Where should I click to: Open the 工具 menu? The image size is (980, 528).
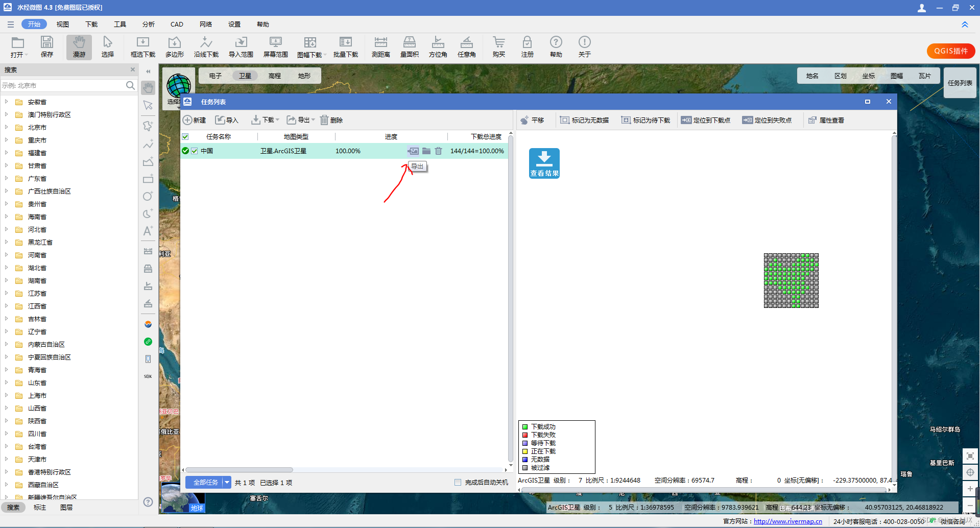pyautogui.click(x=120, y=24)
